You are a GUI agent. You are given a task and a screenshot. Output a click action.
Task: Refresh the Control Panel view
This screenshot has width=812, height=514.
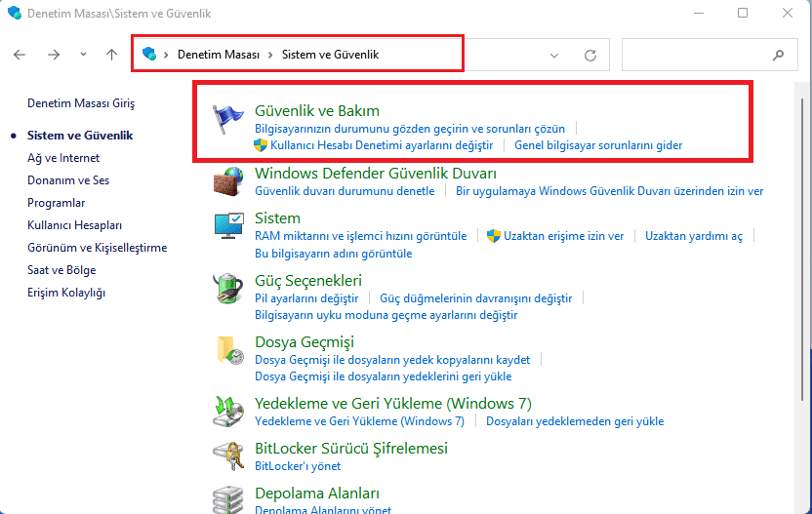click(590, 55)
